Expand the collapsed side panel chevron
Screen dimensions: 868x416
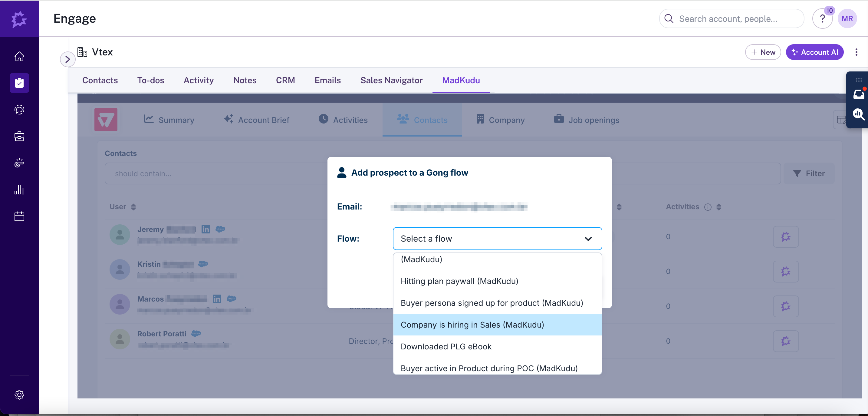click(67, 59)
